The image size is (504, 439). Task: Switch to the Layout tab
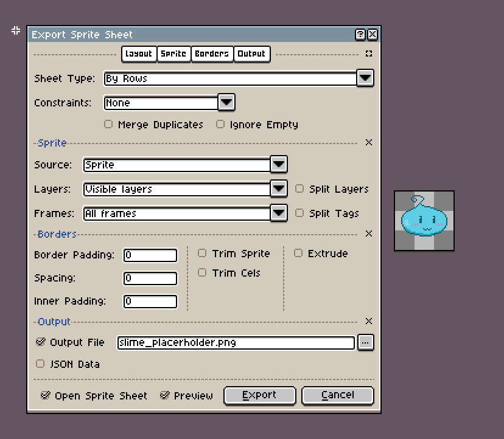click(x=139, y=54)
